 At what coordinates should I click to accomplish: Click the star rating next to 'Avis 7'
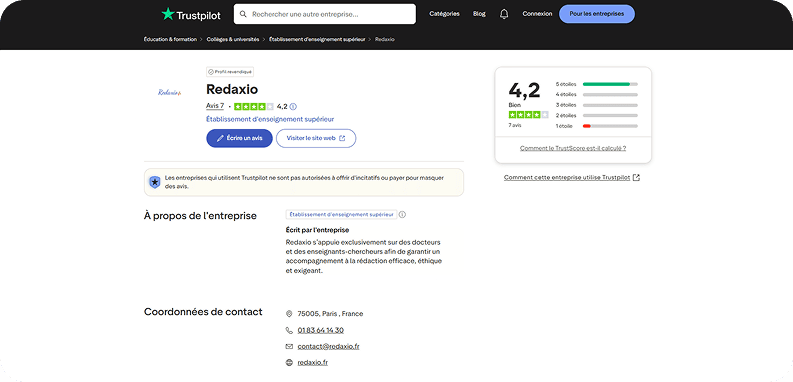click(x=254, y=106)
